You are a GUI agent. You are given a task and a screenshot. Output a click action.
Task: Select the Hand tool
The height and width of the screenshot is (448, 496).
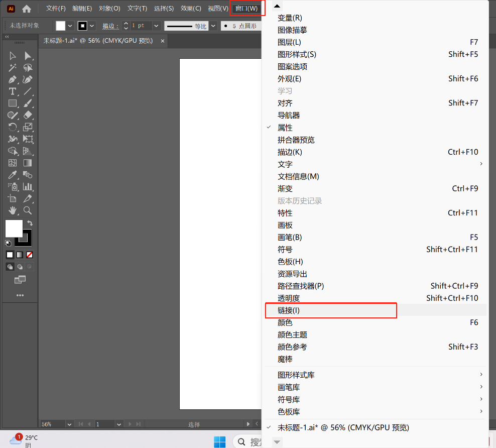click(x=13, y=210)
